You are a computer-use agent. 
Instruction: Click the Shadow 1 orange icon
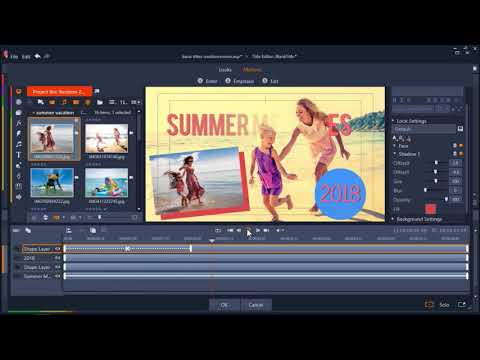461,154
